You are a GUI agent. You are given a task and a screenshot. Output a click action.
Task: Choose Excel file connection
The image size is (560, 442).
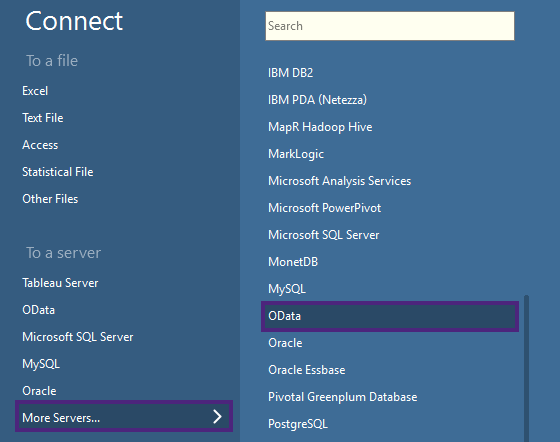coord(35,91)
